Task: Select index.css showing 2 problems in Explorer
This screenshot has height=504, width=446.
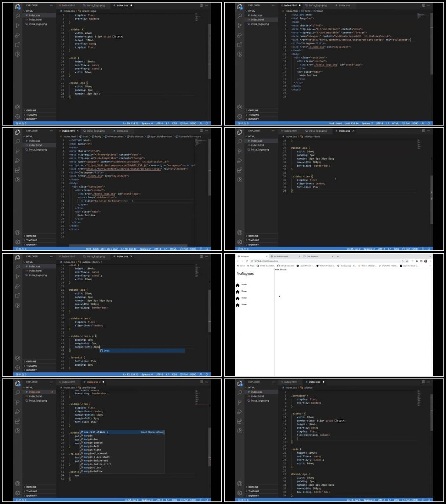Action: 40,392
